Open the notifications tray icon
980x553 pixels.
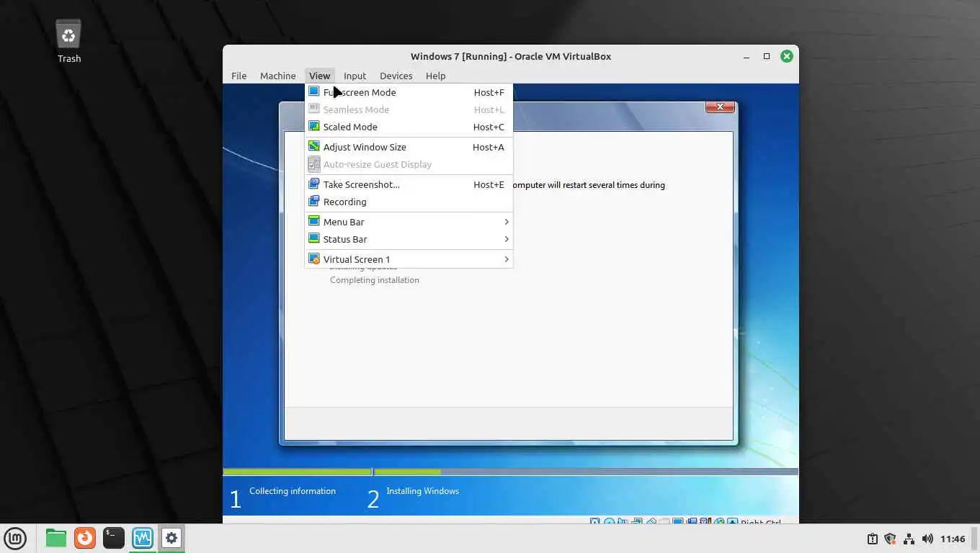[x=872, y=539]
